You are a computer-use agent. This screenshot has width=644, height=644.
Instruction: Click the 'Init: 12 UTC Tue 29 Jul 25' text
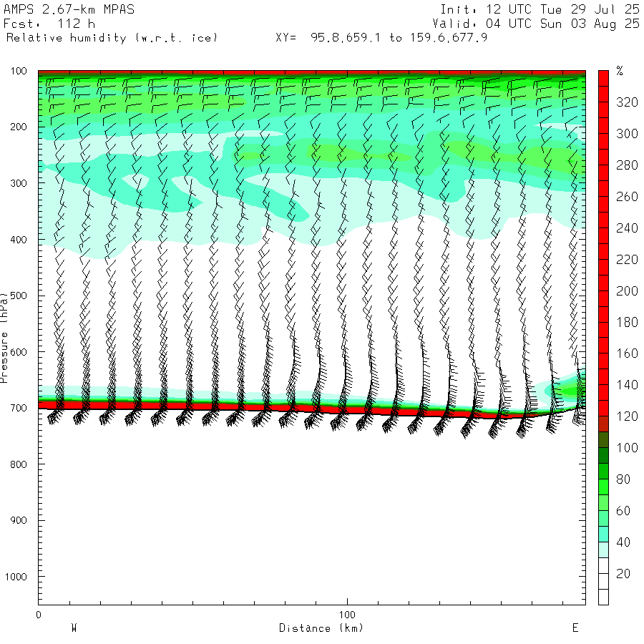click(x=540, y=9)
